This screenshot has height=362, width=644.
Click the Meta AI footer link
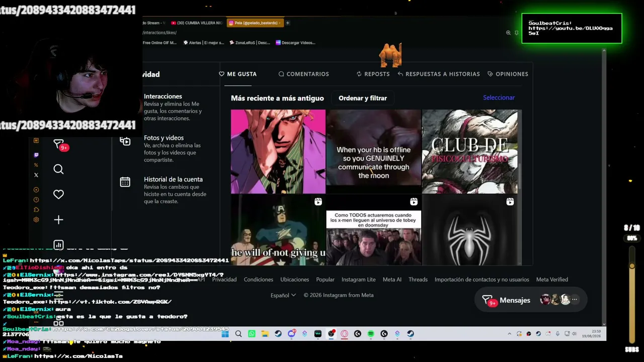[x=392, y=280]
